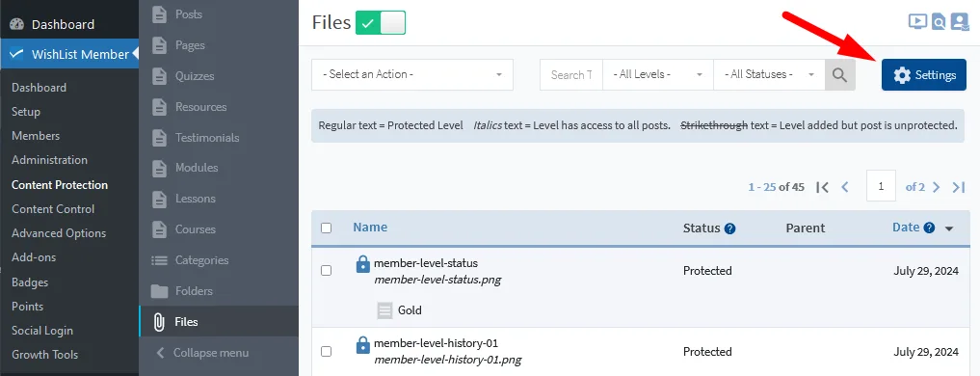
Task: Click lock icon of member-level-history-01
Action: [362, 345]
